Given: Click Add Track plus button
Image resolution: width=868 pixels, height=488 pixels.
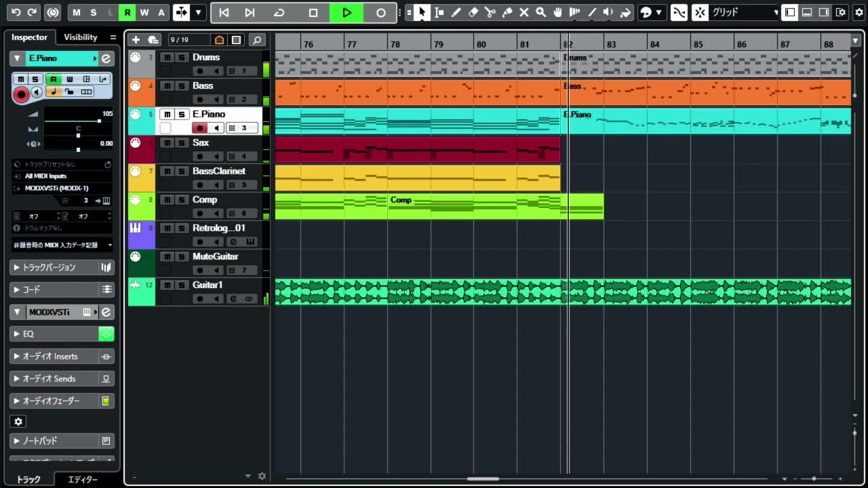Looking at the screenshot, I should (136, 40).
